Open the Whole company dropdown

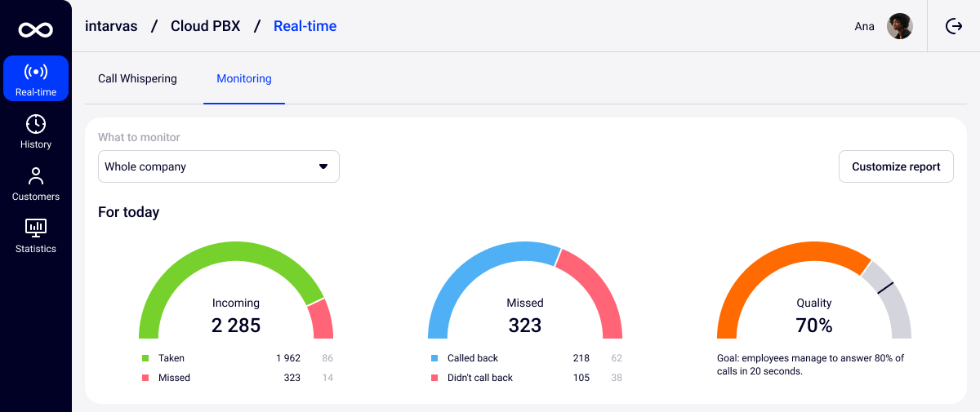click(x=218, y=166)
